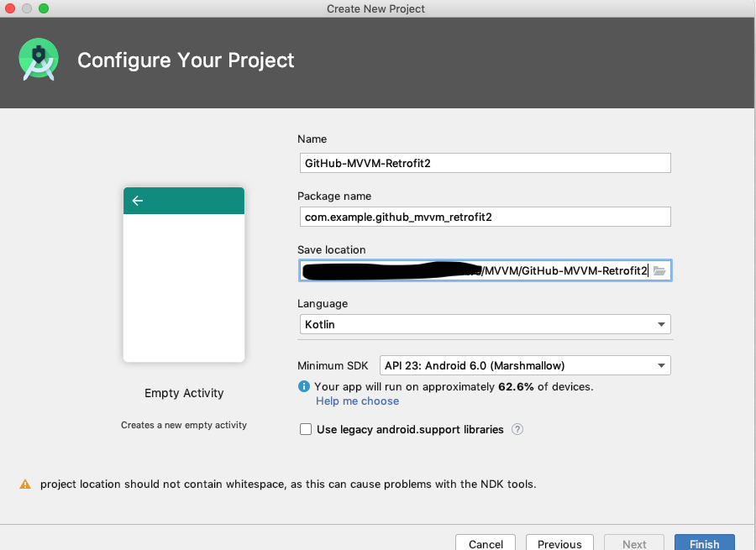Click the info icon beside device percentage
756x550 pixels.
(x=304, y=386)
